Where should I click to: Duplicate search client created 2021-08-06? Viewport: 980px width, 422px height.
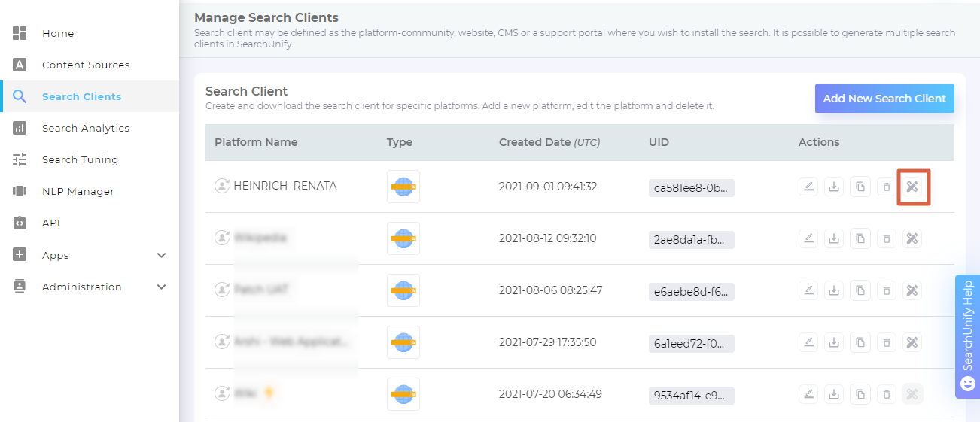[860, 290]
